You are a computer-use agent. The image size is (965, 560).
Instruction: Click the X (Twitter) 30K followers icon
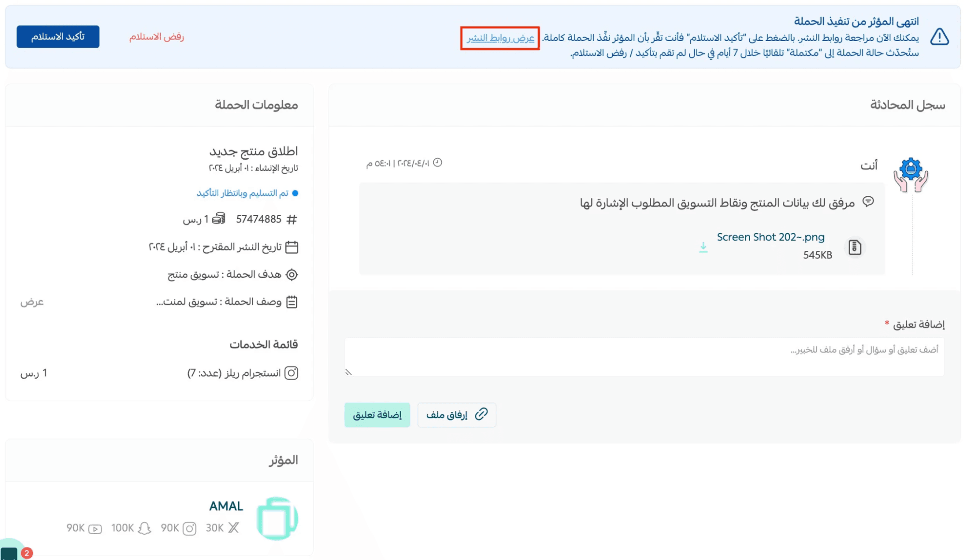tap(234, 528)
